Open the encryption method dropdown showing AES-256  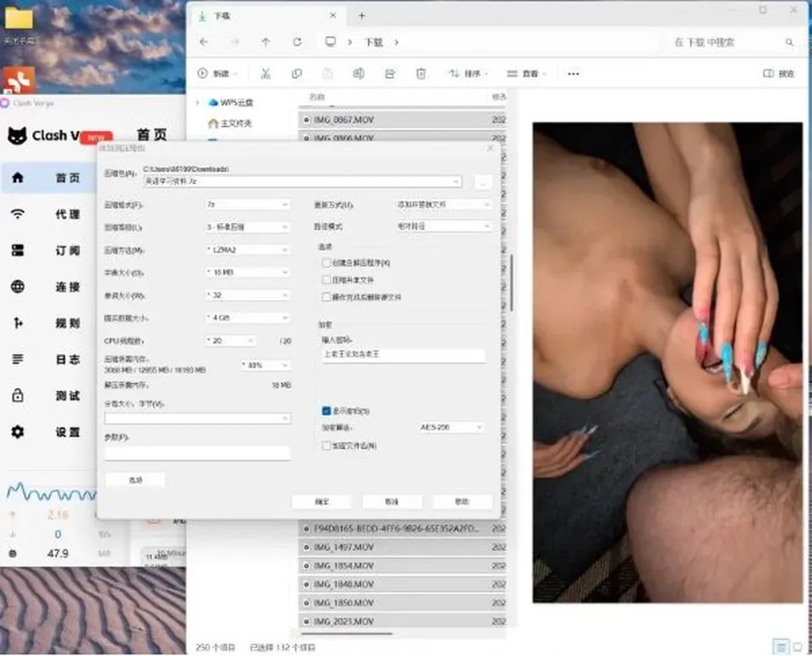tap(451, 427)
